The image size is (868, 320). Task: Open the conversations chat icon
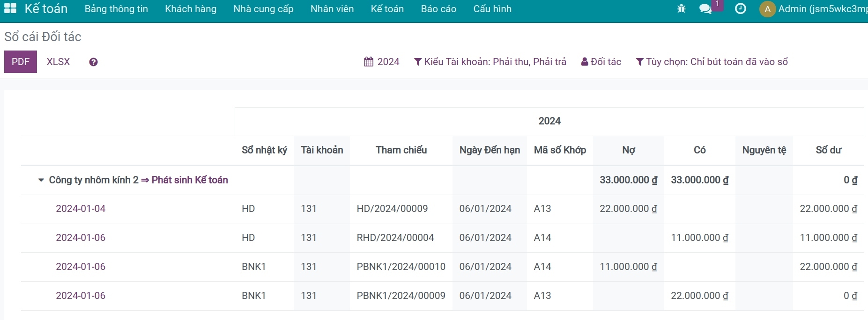pyautogui.click(x=705, y=9)
